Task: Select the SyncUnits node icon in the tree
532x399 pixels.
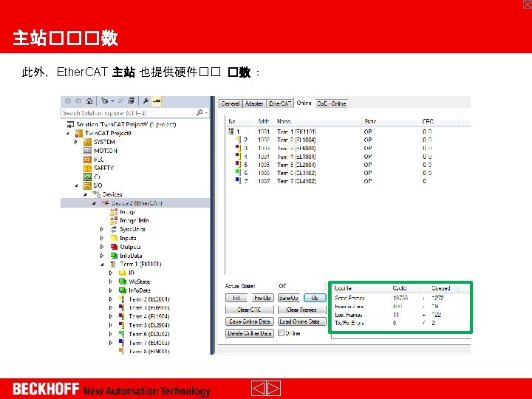Action: click(114, 229)
